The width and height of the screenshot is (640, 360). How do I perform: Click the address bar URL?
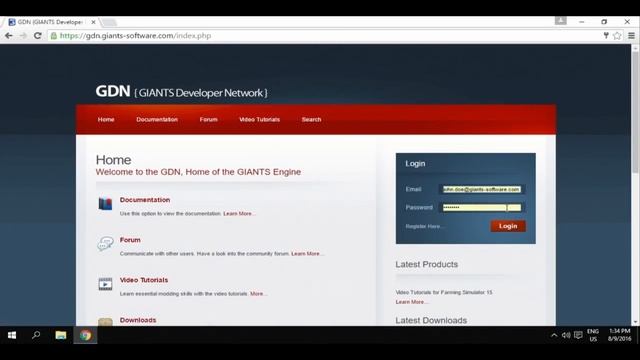click(136, 36)
